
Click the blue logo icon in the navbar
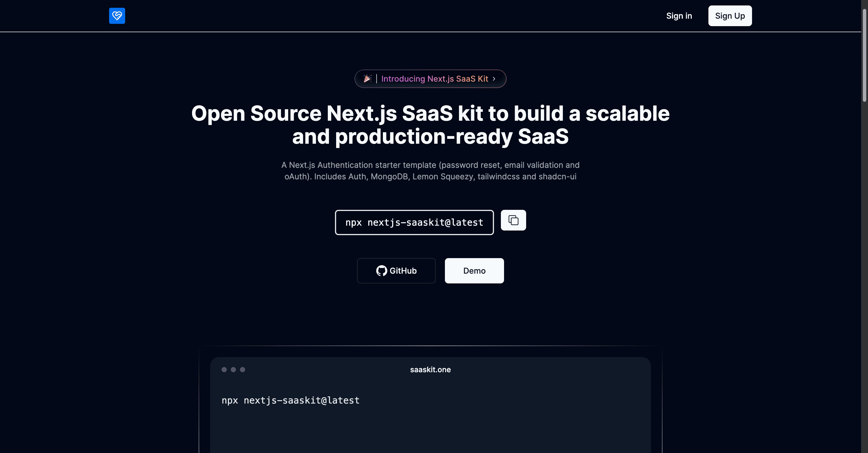[x=117, y=16]
